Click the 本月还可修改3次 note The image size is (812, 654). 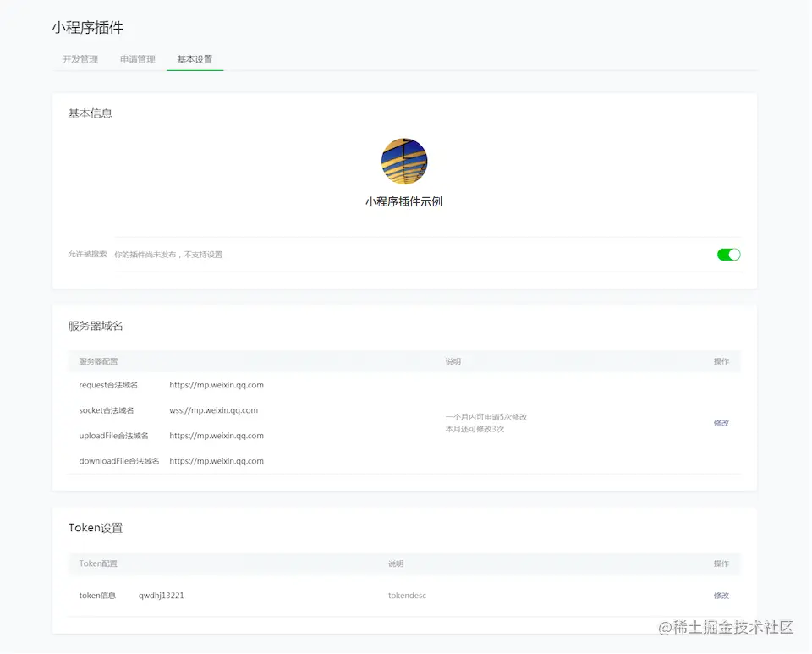point(475,429)
